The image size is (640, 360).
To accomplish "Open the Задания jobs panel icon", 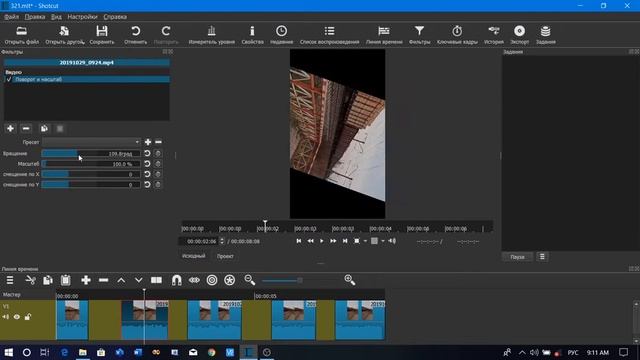I will [x=545, y=35].
